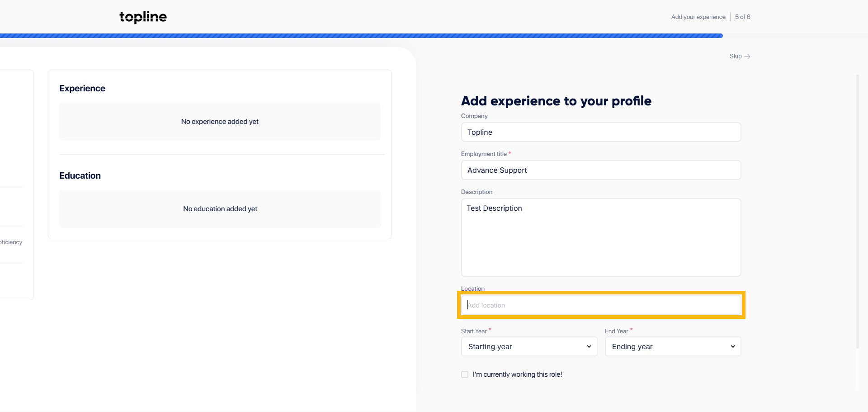Select the "No experience added yet" placeholder
This screenshot has height=412, width=868.
click(x=220, y=122)
